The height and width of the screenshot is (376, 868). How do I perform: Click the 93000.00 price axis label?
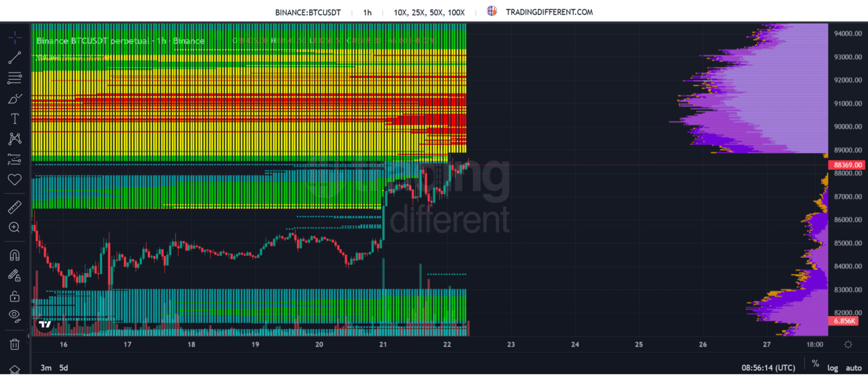pos(848,57)
